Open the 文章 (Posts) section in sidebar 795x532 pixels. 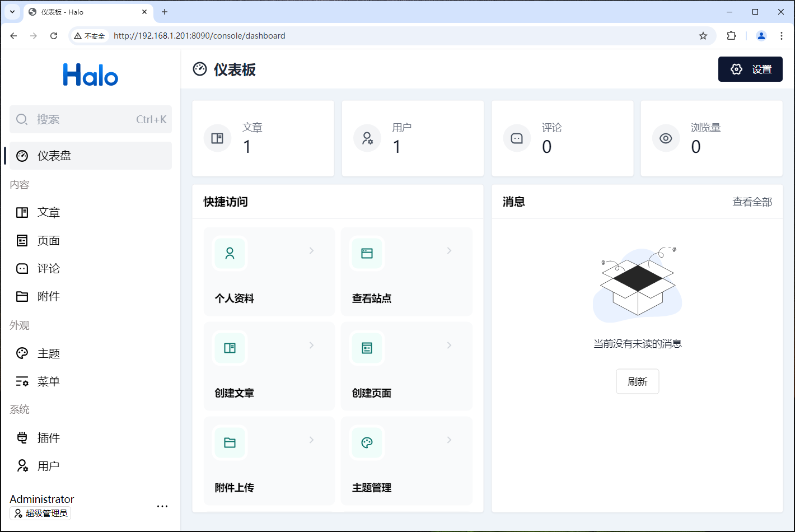click(x=49, y=212)
